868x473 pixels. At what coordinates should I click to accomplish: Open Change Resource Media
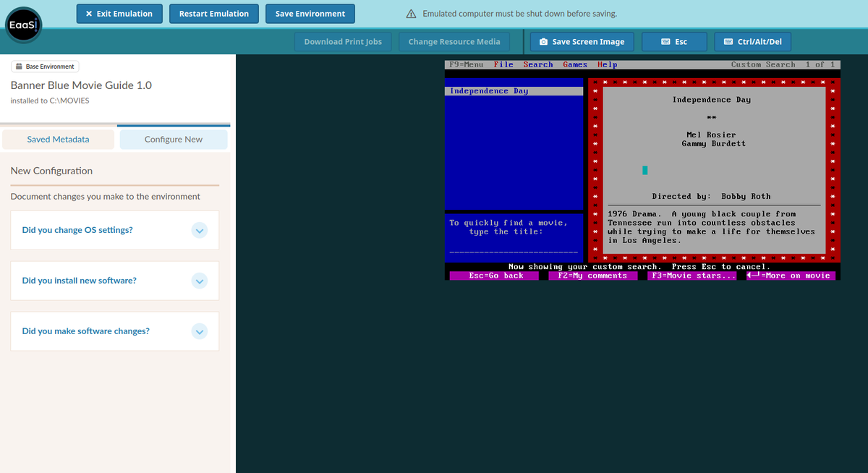(x=454, y=42)
